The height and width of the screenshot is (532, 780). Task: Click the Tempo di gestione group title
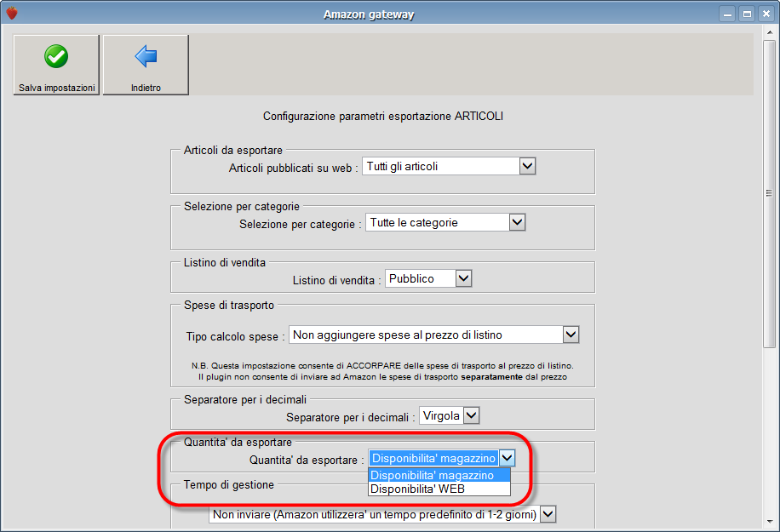point(229,485)
